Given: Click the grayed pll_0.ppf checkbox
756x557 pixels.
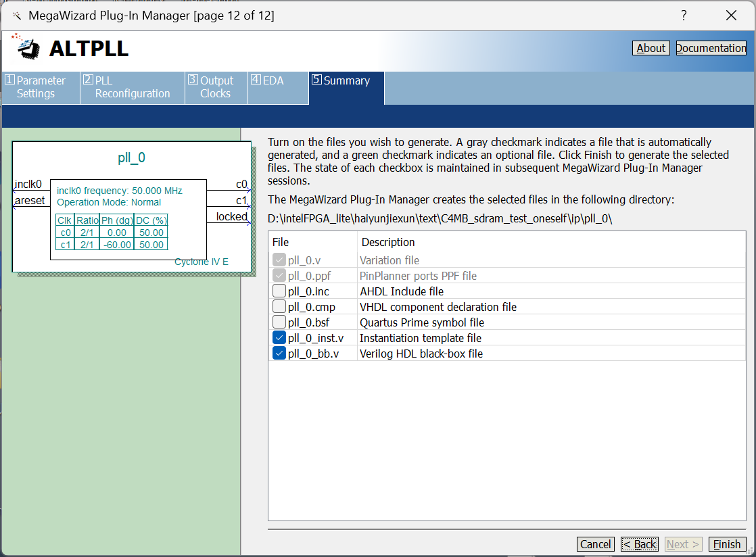Looking at the screenshot, I should coord(279,276).
